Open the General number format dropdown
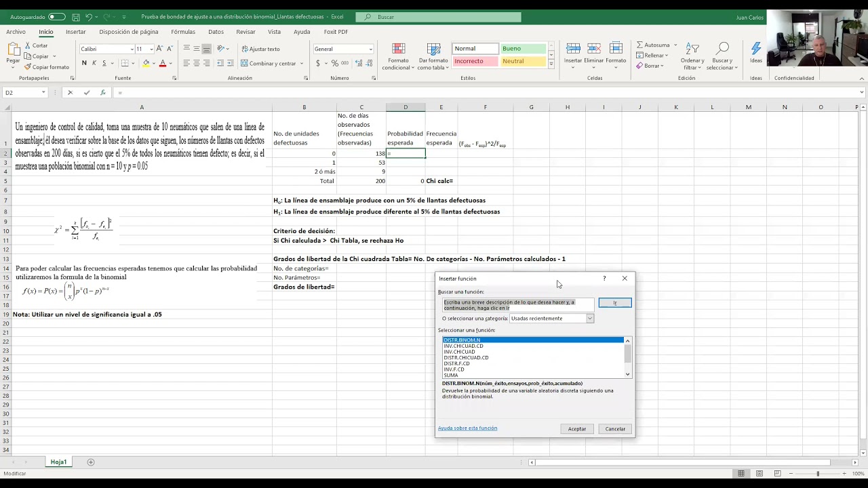Screen dimensions: 868x488 click(370, 49)
